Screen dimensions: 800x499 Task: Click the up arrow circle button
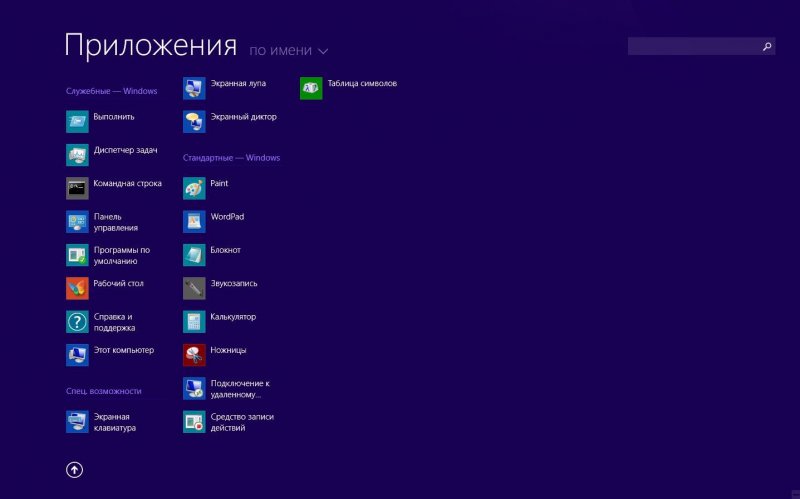(x=74, y=470)
